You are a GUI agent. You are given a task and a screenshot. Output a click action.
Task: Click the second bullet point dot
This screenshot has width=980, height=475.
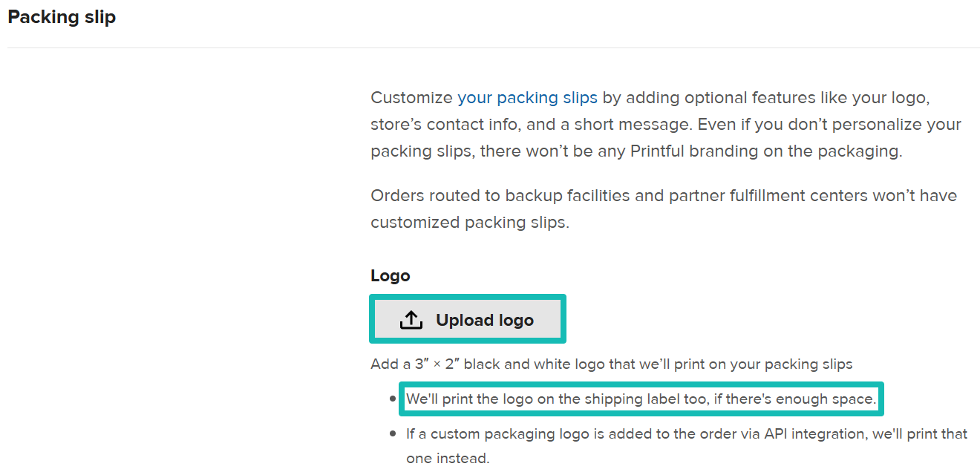[x=393, y=433]
